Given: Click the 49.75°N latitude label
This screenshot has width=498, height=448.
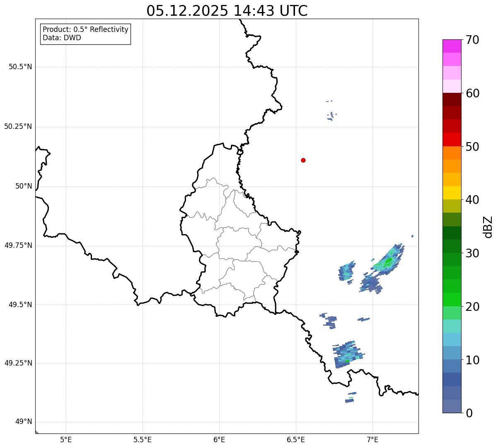Looking at the screenshot, I should [18, 245].
